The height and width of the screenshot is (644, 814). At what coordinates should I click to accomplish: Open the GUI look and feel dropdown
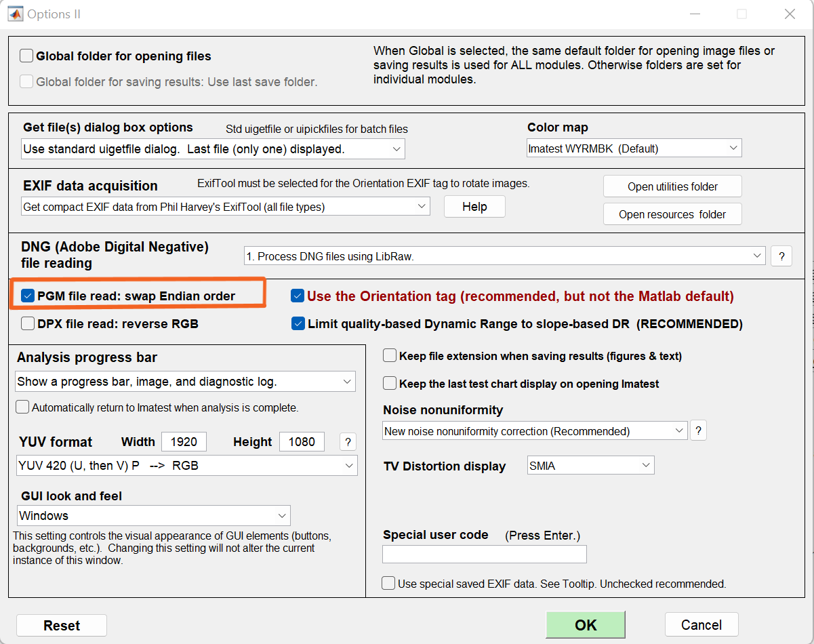tap(154, 516)
